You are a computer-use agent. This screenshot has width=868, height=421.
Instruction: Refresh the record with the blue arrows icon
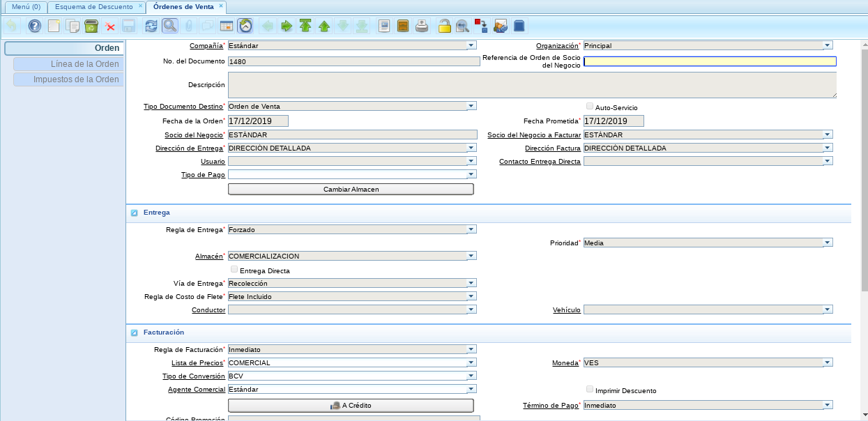click(x=151, y=26)
